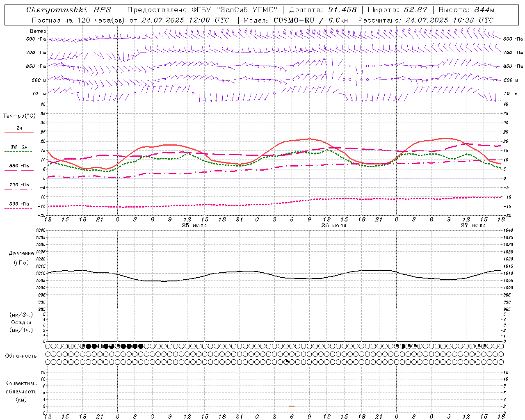Click the right 10 м wind level label

(x=511, y=94)
